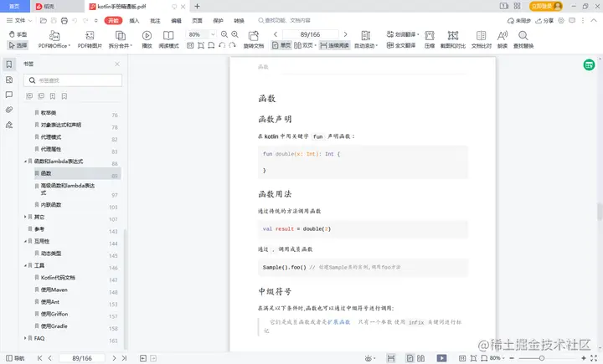This screenshot has width=603, height=364.
Task: Open the 文件 menu
Action: pyautogui.click(x=19, y=21)
